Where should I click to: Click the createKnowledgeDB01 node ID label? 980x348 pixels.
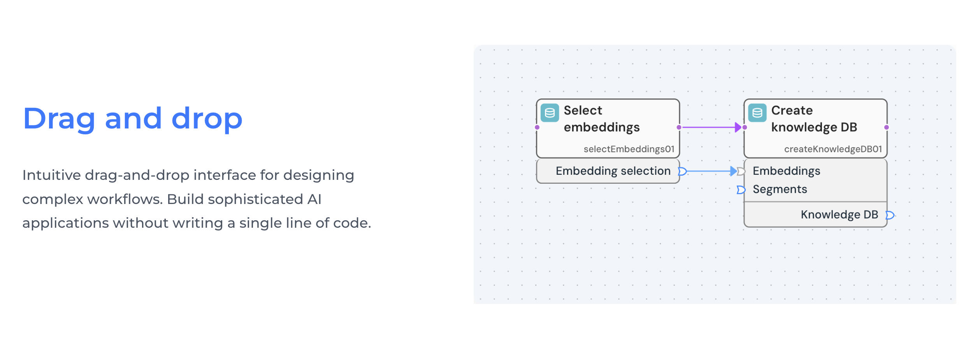833,149
